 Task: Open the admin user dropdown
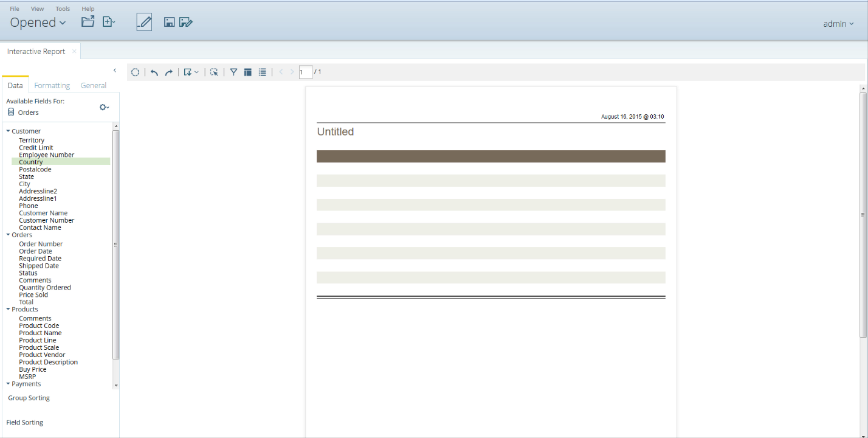838,24
